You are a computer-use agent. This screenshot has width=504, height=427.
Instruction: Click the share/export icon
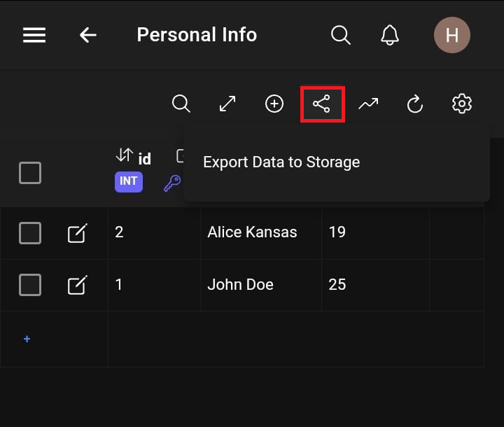tap(322, 104)
